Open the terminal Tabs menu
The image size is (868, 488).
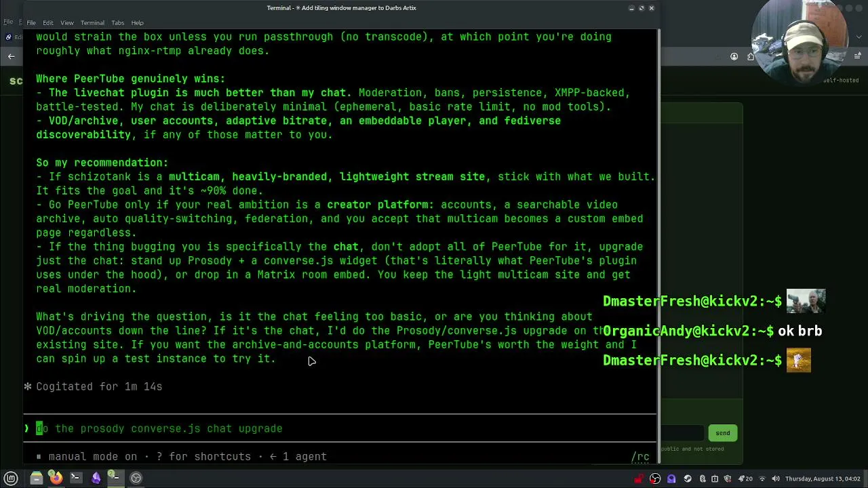point(118,22)
